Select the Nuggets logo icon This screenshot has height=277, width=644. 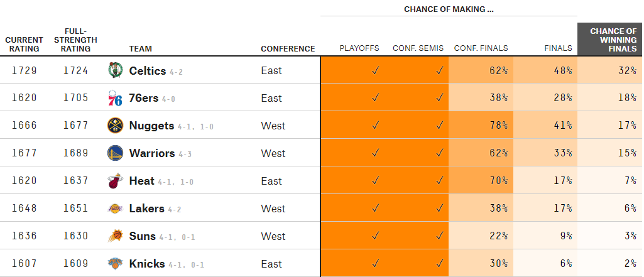pyautogui.click(x=115, y=126)
